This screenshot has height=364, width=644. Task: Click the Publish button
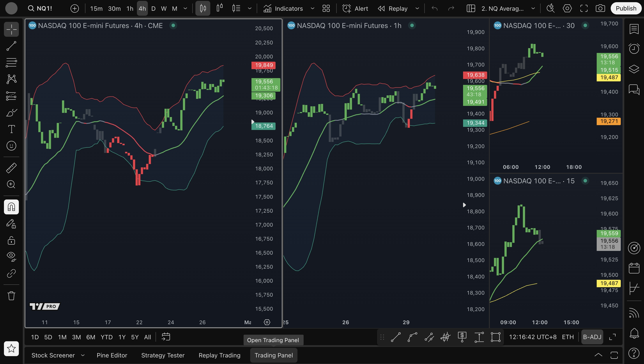[626, 9]
